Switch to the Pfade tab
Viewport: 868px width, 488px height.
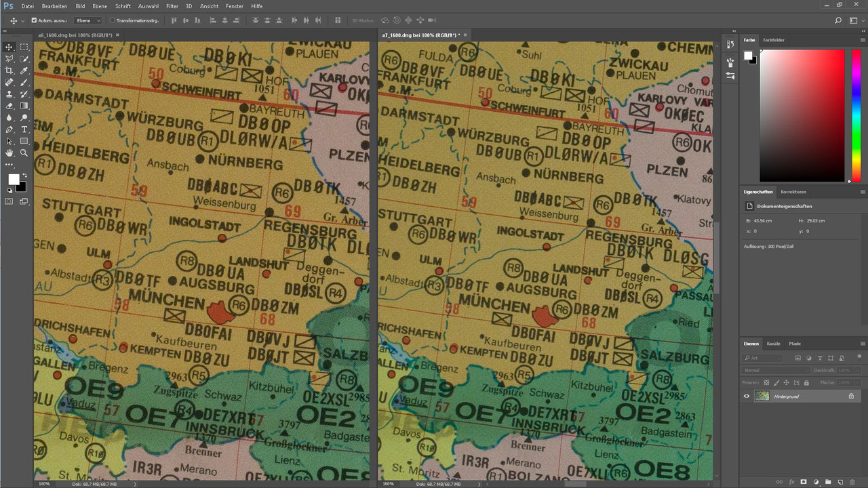[x=795, y=344]
